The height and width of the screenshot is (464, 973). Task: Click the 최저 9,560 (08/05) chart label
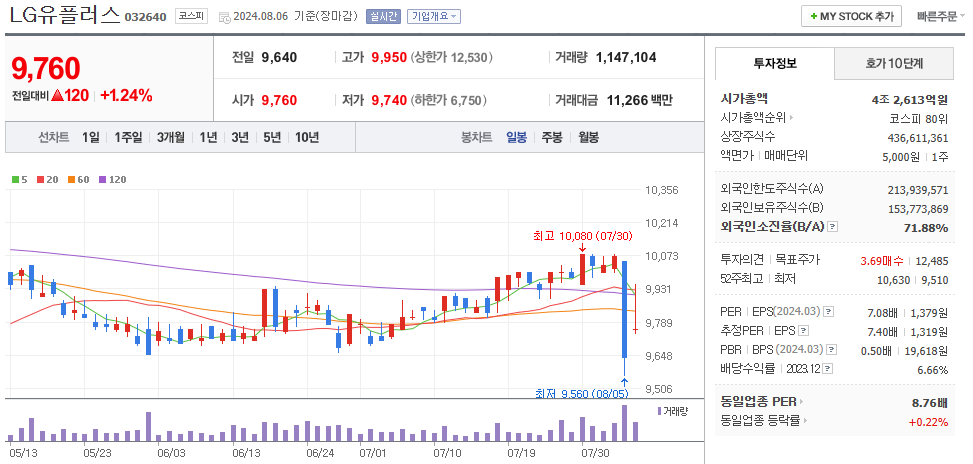coord(582,393)
